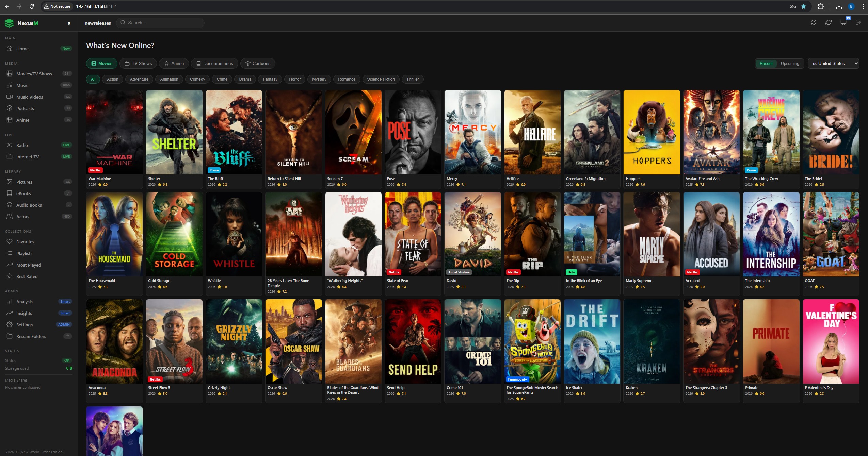
Task: Switch to the Upcoming releases toggle
Action: coord(790,64)
